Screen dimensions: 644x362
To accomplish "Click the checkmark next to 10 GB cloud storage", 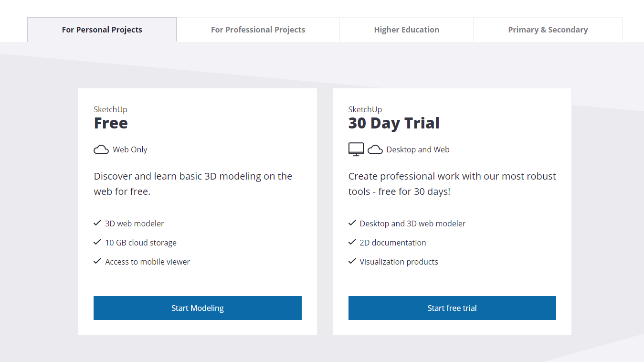I will click(x=97, y=242).
